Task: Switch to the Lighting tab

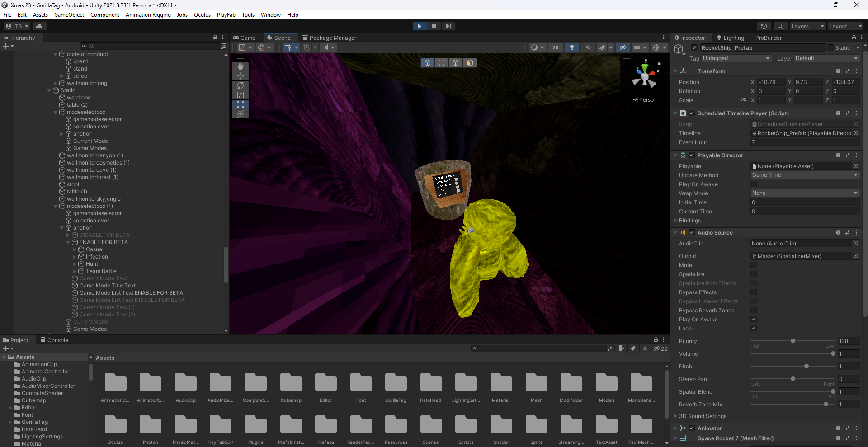Action: click(730, 38)
